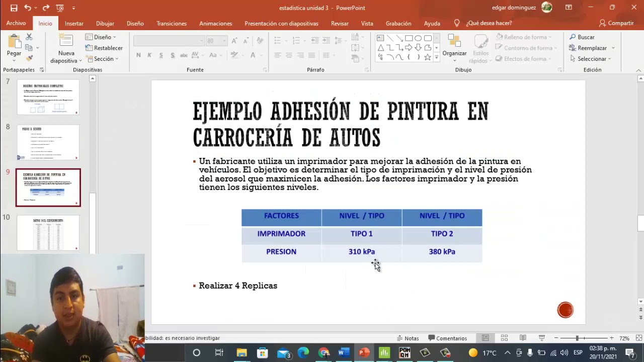Open Word from the taskbar
The image size is (644, 362).
coord(344,353)
